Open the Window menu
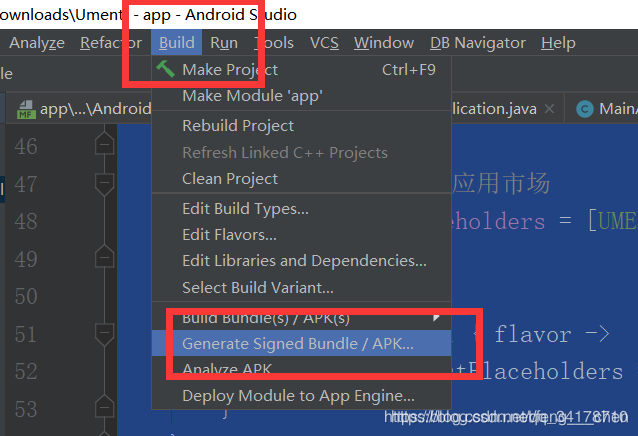Image resolution: width=638 pixels, height=436 pixels. click(x=384, y=43)
